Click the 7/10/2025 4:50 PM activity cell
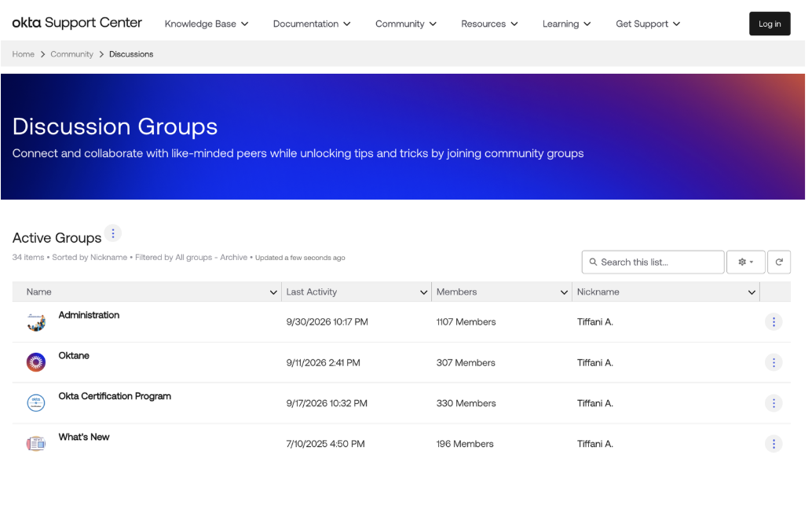Viewport: 812px width, 506px height. coord(326,444)
